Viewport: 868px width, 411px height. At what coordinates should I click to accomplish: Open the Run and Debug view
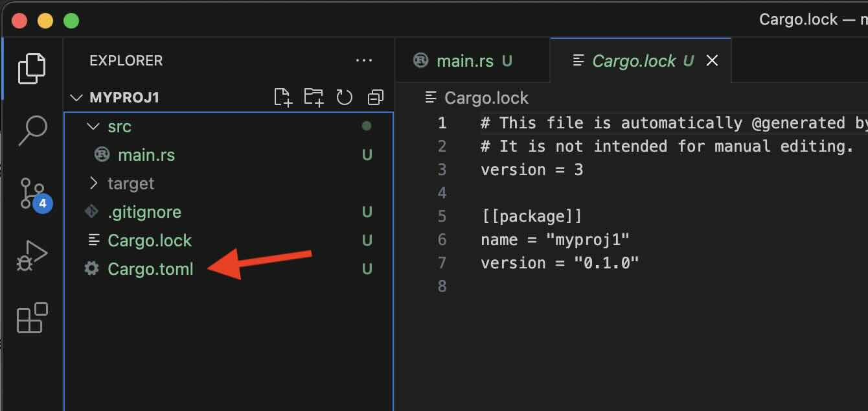point(32,255)
